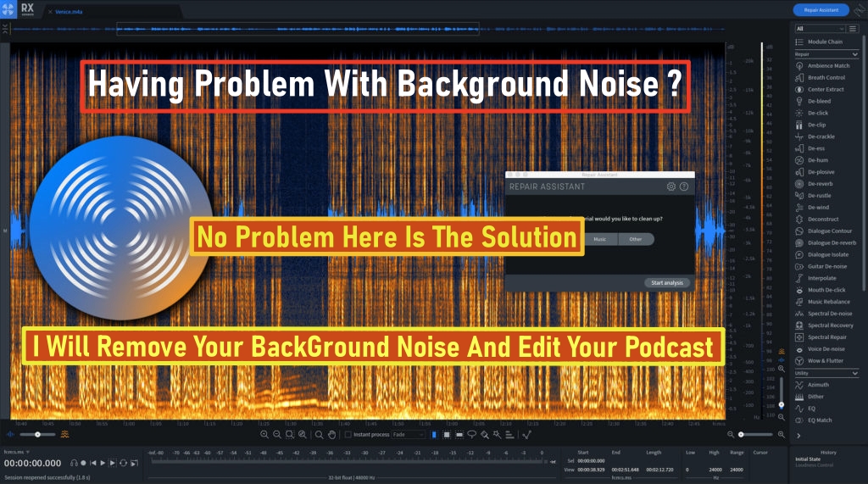Adjust the horizontal zoom slider
Screen dimensions: 868x484
tap(755, 435)
